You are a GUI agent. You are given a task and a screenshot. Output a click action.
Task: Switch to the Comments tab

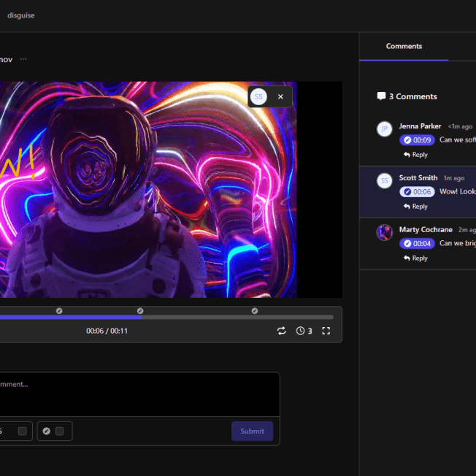tap(404, 46)
